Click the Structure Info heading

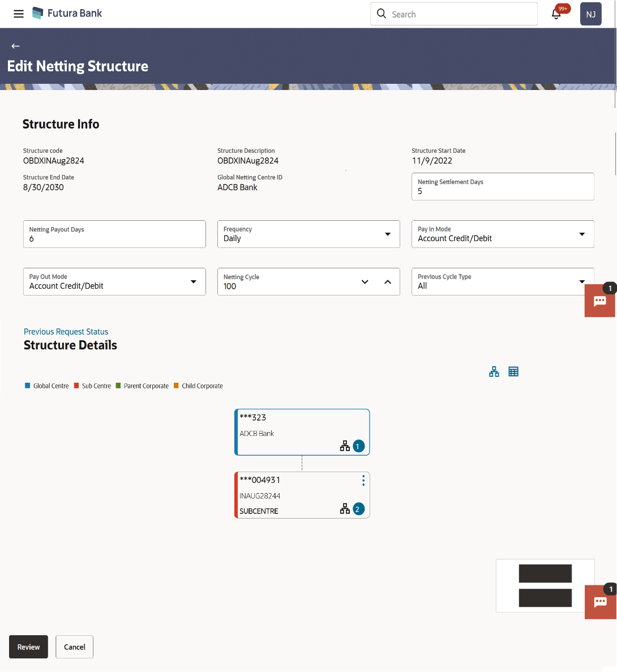[x=61, y=125]
